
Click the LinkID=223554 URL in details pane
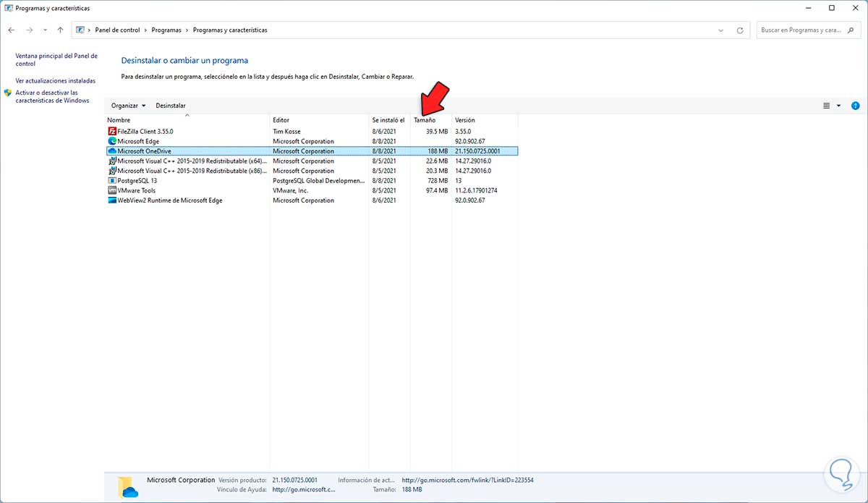[x=467, y=480]
